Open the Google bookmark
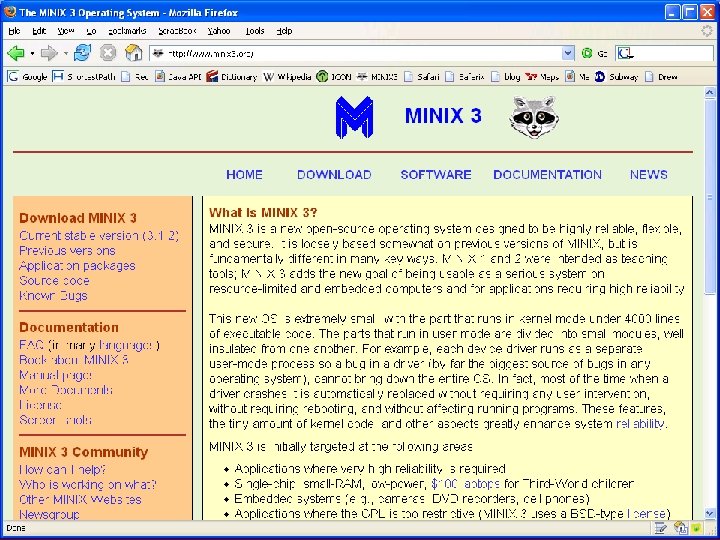The image size is (720, 540). coord(28,77)
